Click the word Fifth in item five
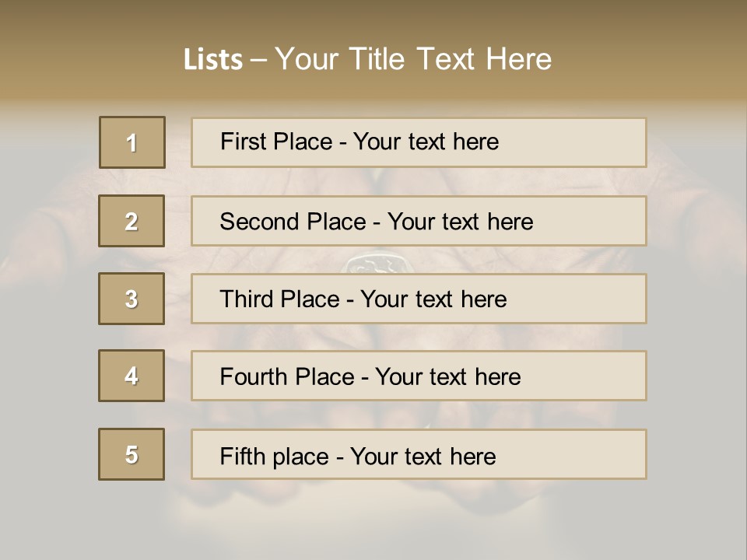747x560 pixels. tap(243, 456)
